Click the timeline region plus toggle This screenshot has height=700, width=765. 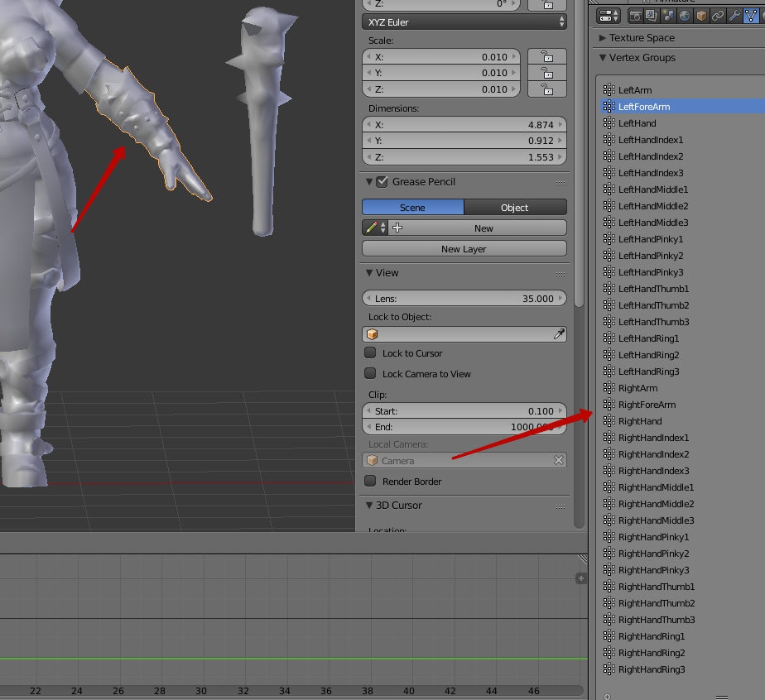tap(580, 578)
